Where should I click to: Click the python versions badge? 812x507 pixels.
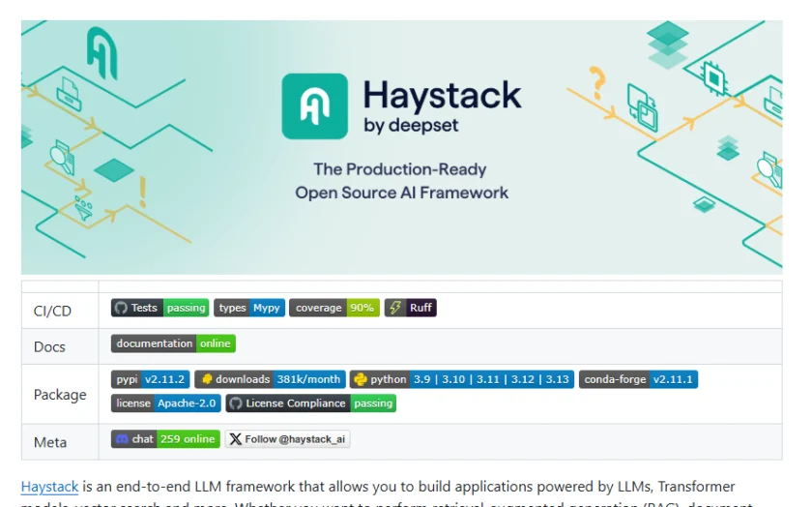point(462,379)
